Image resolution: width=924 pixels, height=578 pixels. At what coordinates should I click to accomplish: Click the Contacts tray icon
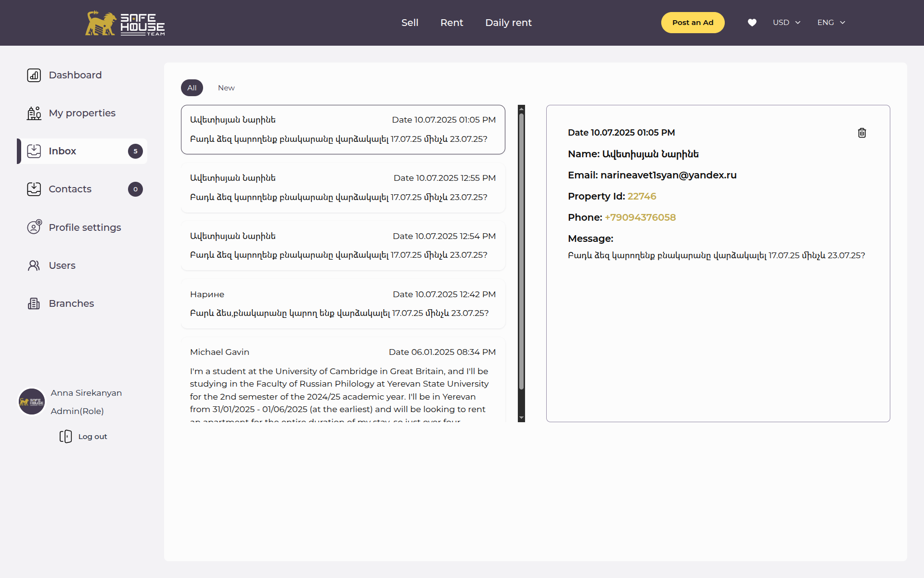(34, 189)
